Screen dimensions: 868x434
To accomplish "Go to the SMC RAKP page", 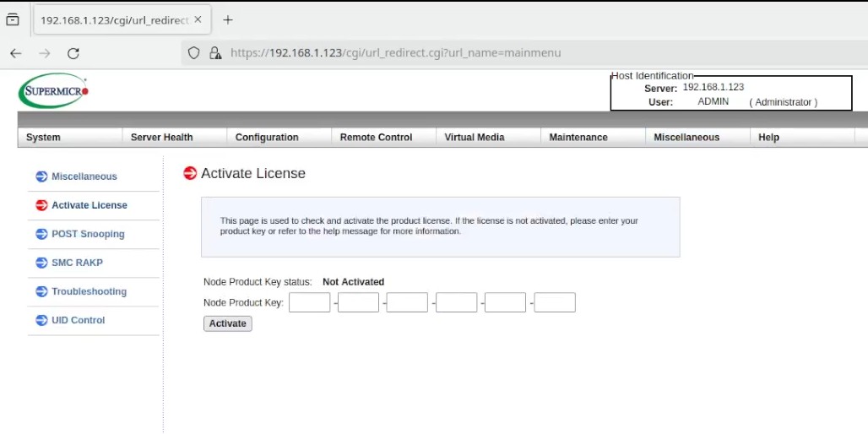I will 77,263.
